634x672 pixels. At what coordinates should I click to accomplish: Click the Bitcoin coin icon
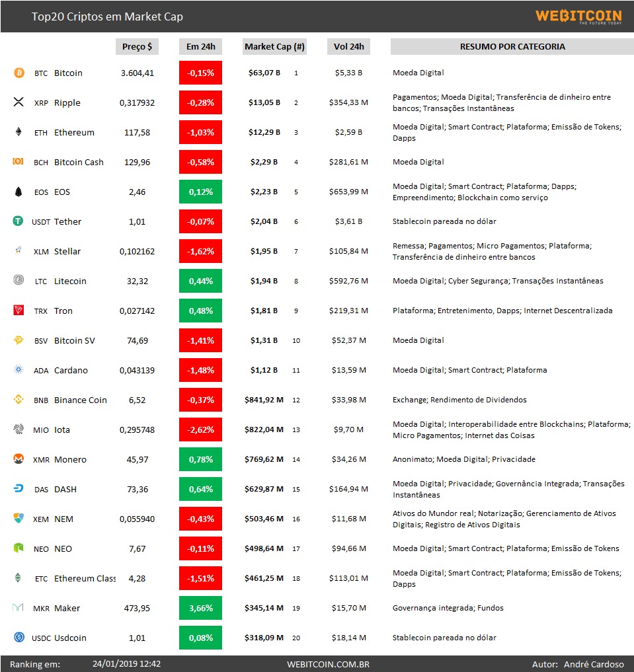[x=19, y=73]
